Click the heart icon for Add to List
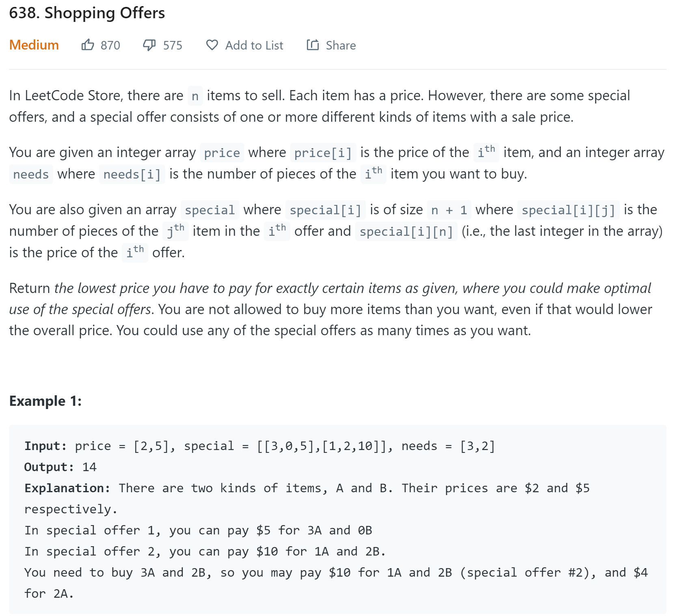The image size is (678, 616). click(x=212, y=45)
